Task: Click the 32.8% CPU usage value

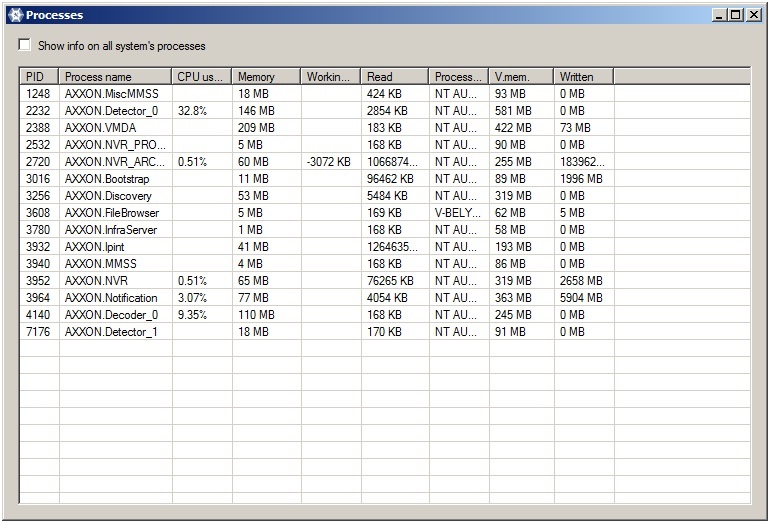Action: [192, 110]
